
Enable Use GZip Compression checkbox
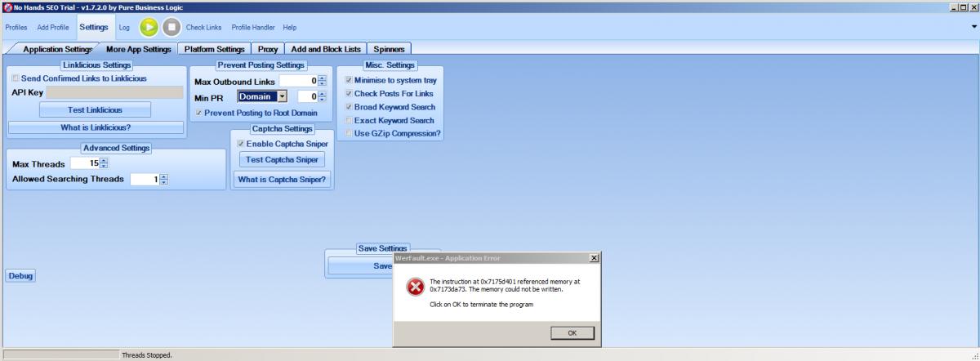349,133
